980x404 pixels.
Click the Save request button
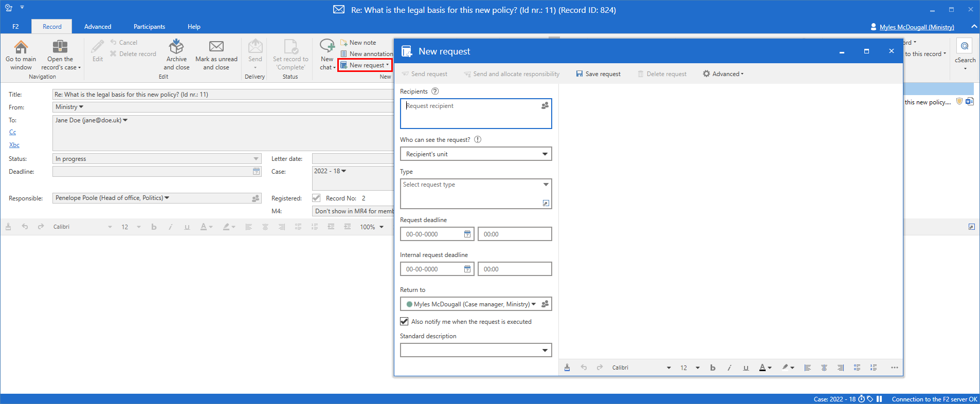[598, 74]
